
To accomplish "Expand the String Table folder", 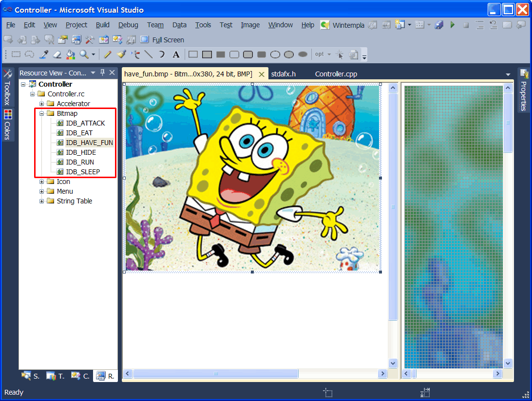I will (41, 201).
